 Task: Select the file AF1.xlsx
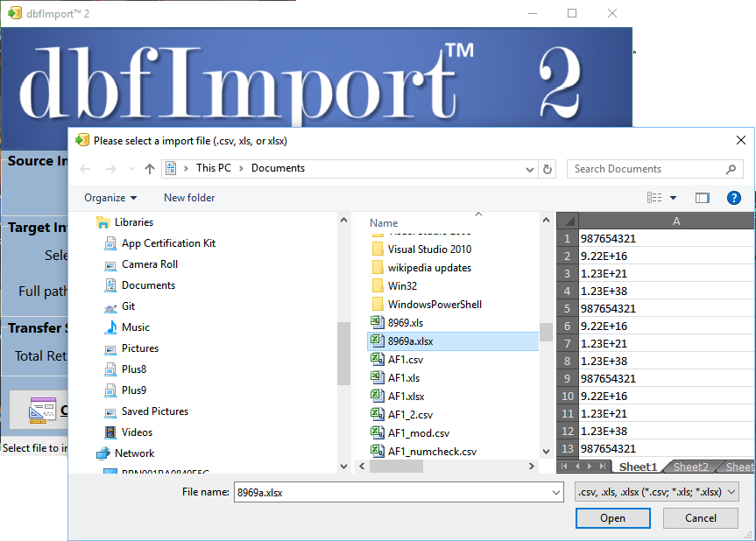click(406, 397)
